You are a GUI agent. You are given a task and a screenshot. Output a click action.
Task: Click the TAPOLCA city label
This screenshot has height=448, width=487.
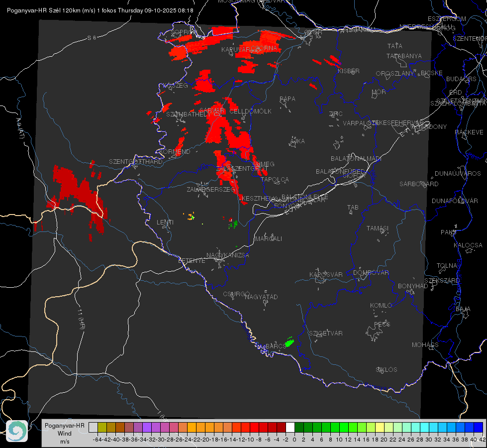point(275,179)
